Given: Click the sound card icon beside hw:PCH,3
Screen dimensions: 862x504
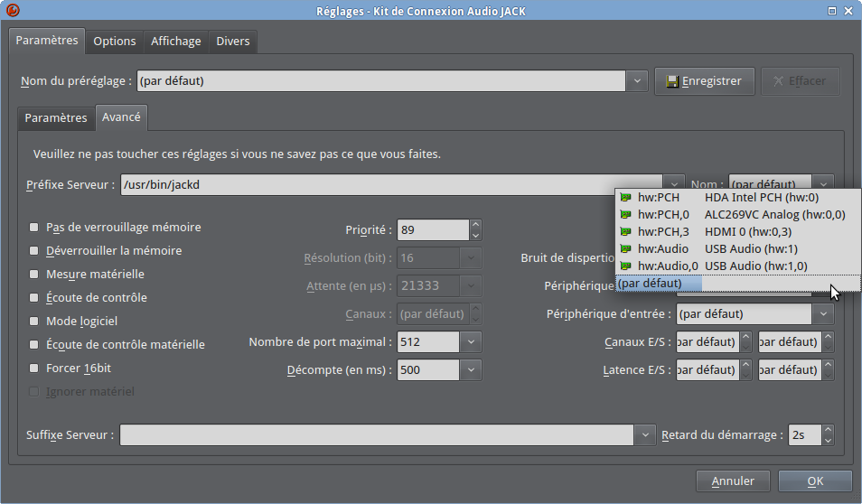Looking at the screenshot, I should point(625,231).
